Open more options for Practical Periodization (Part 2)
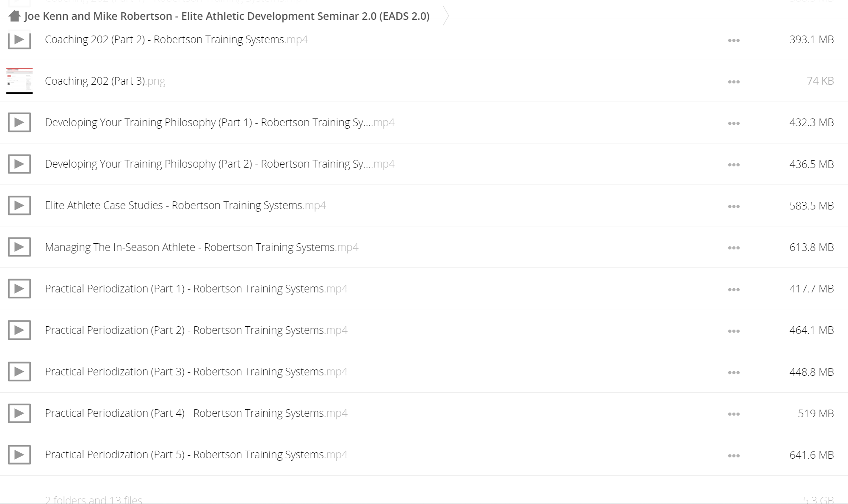The width and height of the screenshot is (848, 504). (x=734, y=331)
